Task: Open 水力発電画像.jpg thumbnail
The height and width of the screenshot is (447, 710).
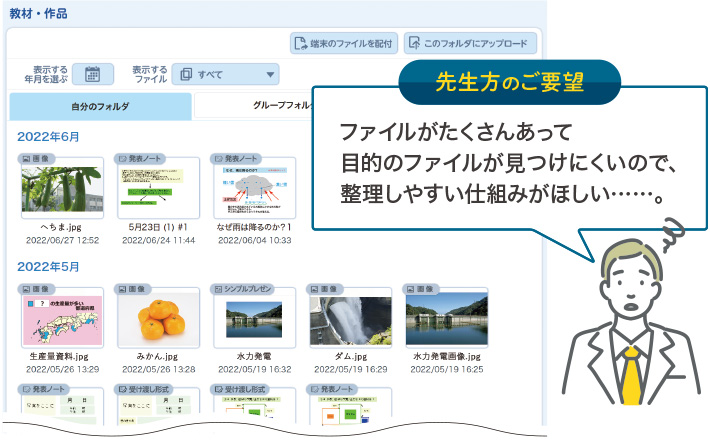Action: point(446,318)
